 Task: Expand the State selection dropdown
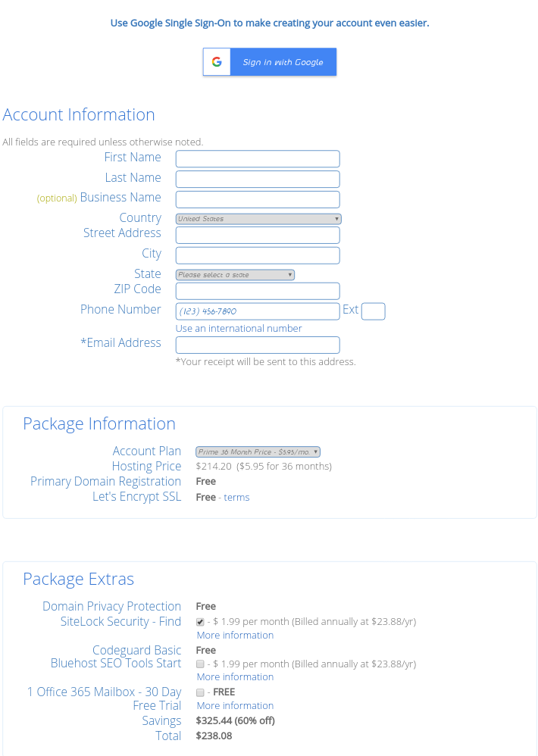coord(235,275)
